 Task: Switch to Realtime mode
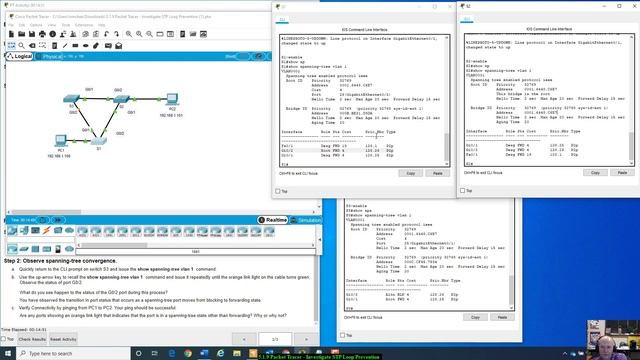273,220
